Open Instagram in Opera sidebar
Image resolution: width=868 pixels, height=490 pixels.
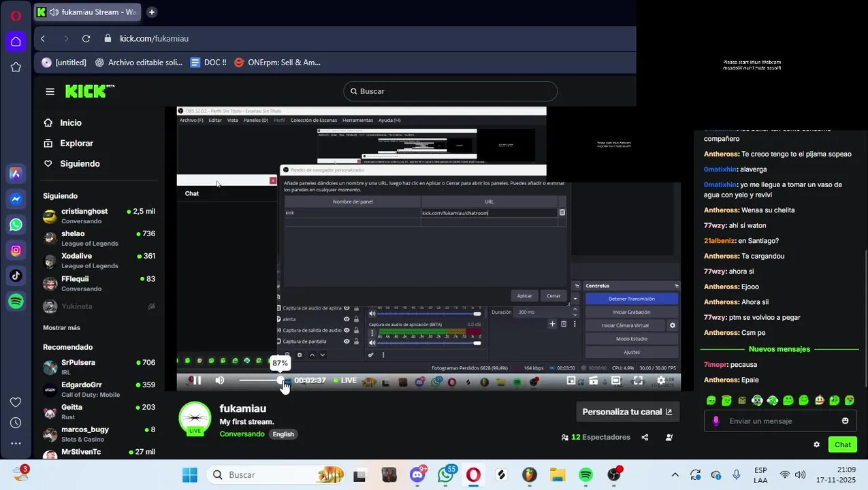(16, 250)
